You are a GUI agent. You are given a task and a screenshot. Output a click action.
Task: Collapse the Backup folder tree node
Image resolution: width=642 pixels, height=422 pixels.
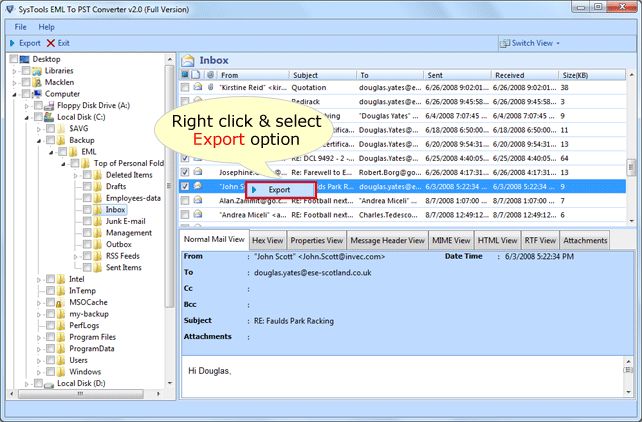point(37,142)
